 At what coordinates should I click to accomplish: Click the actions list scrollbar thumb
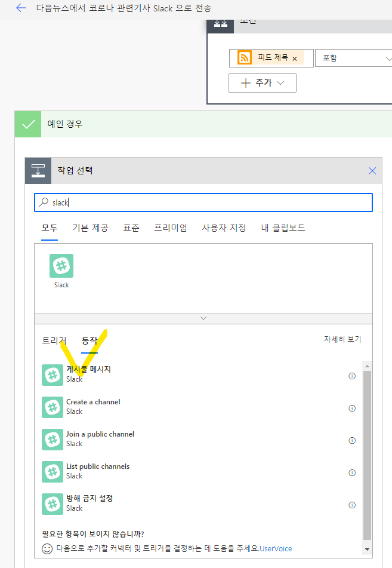[x=367, y=455]
